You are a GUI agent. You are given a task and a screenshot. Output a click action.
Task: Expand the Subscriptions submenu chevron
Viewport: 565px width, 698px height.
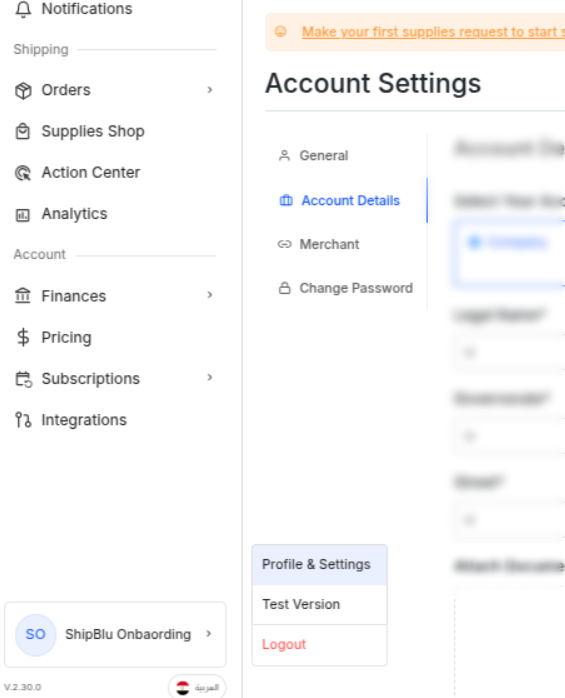click(210, 377)
